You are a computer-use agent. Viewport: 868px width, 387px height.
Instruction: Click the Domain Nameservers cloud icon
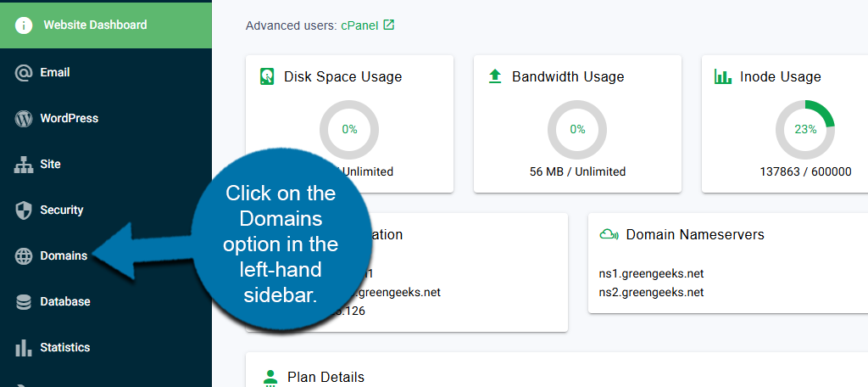tap(608, 234)
